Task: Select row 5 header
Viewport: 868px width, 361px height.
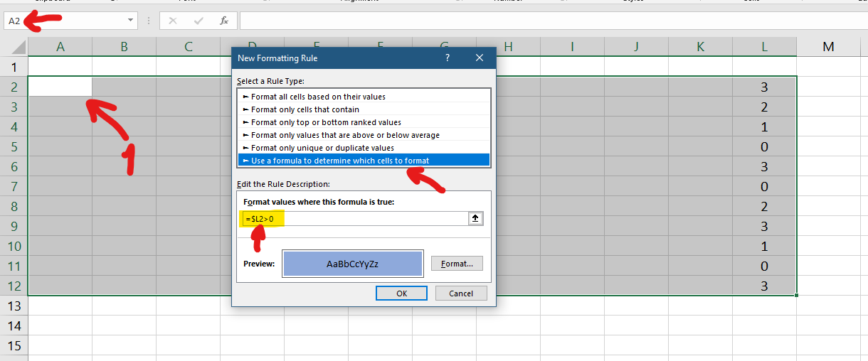Action: pyautogui.click(x=14, y=146)
